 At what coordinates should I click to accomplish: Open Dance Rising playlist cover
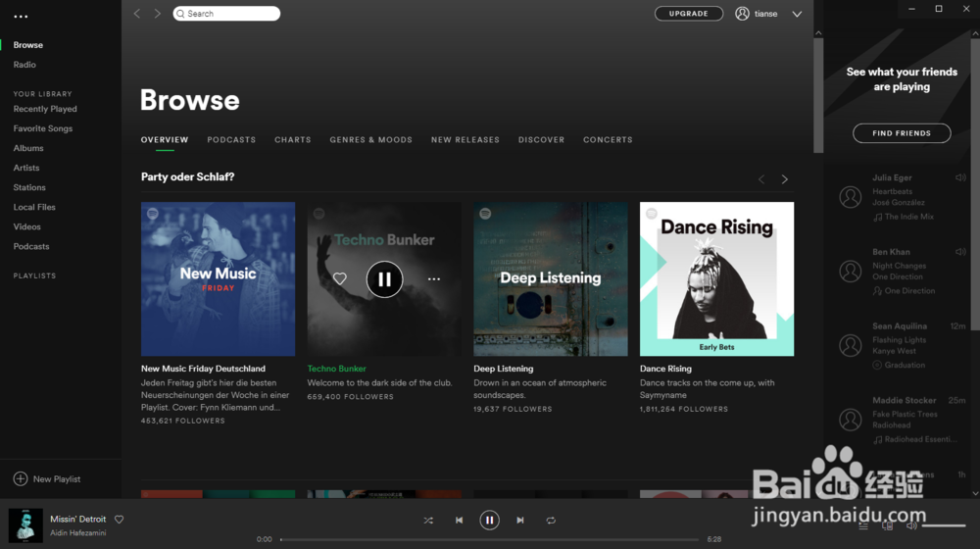click(x=717, y=278)
